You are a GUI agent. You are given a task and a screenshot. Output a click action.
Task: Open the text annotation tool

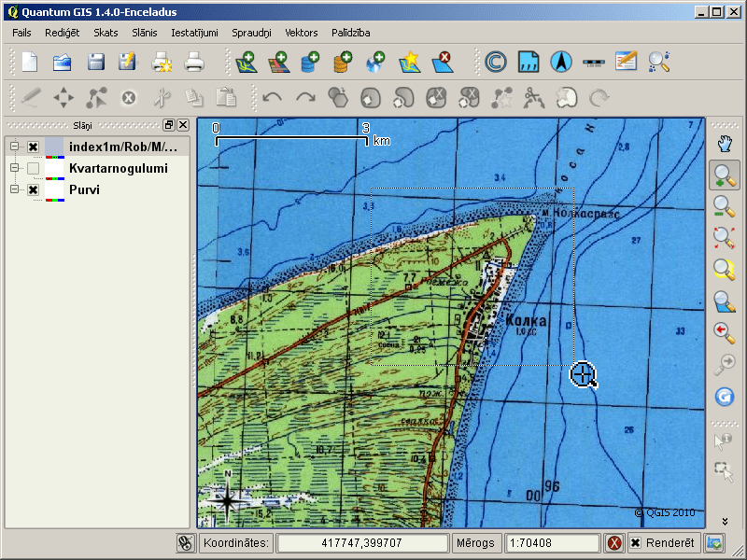pyautogui.click(x=626, y=62)
